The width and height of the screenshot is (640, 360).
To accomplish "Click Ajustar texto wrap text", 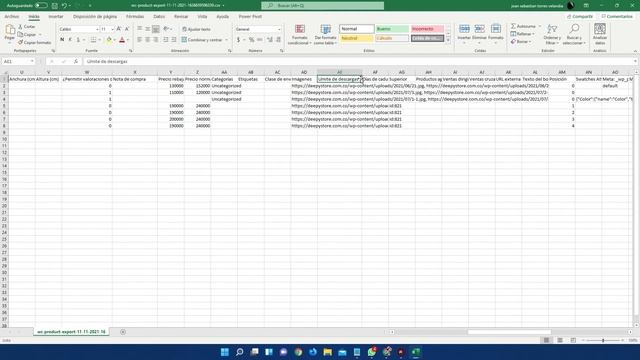I will click(196, 29).
